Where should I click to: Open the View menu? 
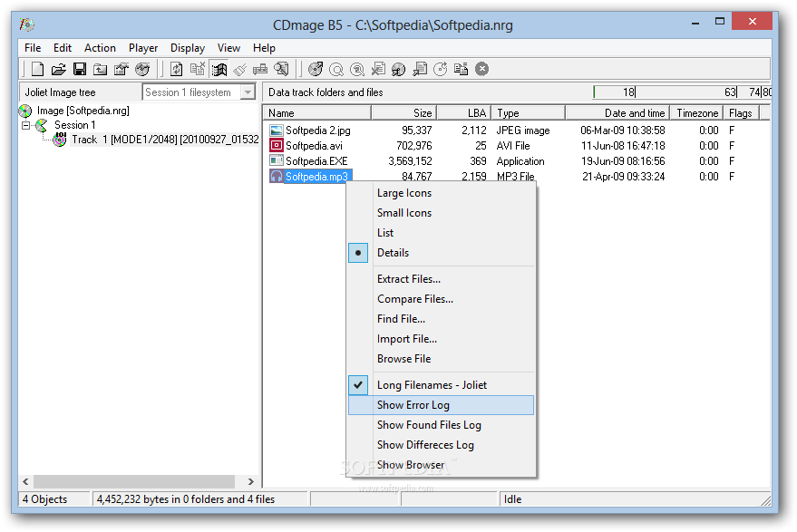point(228,48)
